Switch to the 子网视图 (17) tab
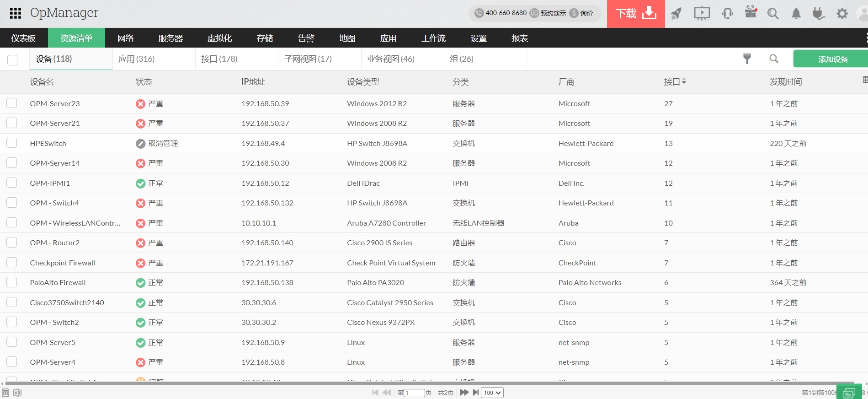Viewport: 868px width, 399px height. coord(320,59)
